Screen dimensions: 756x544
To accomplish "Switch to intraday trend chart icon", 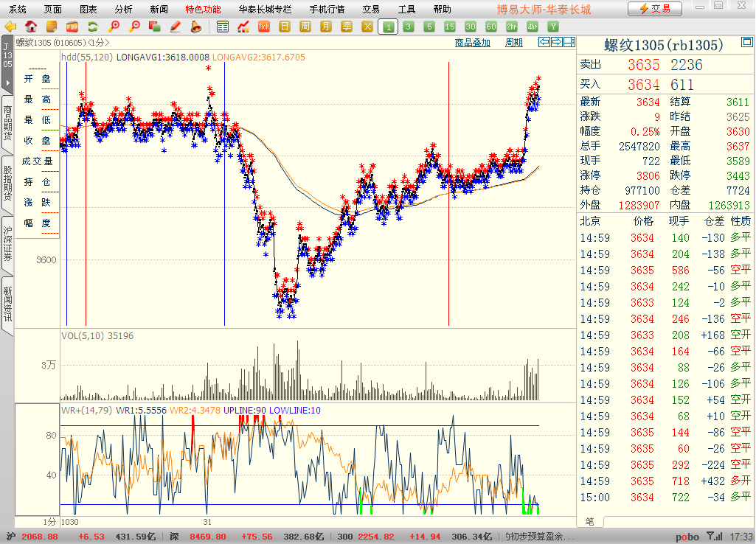I will pyautogui.click(x=243, y=27).
